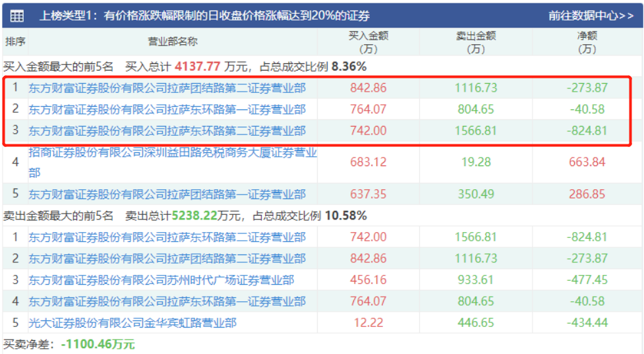
Task: Select the sell ratio 10.58%
Action: coord(346,216)
